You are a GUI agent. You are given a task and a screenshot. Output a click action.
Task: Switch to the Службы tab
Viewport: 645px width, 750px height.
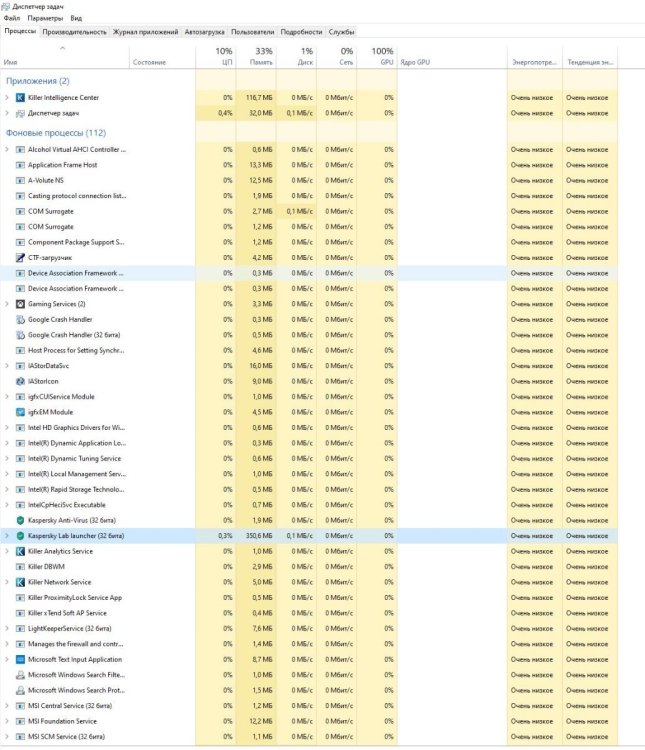point(341,32)
